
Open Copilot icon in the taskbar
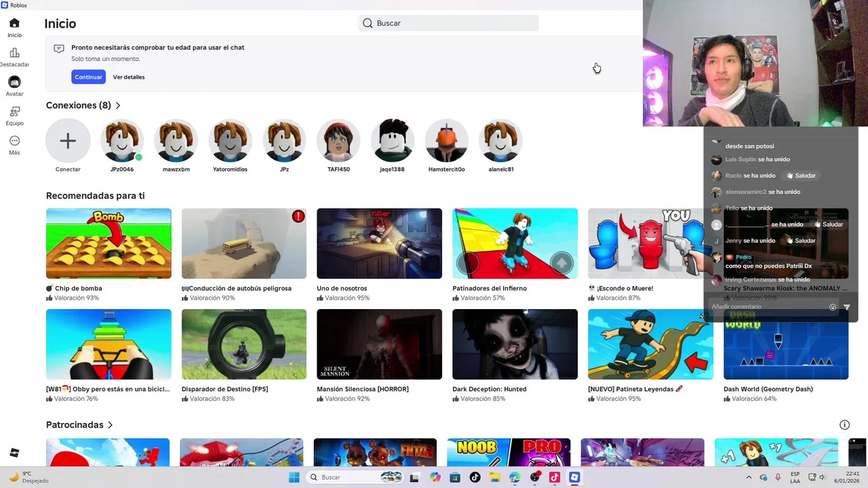pyautogui.click(x=435, y=477)
